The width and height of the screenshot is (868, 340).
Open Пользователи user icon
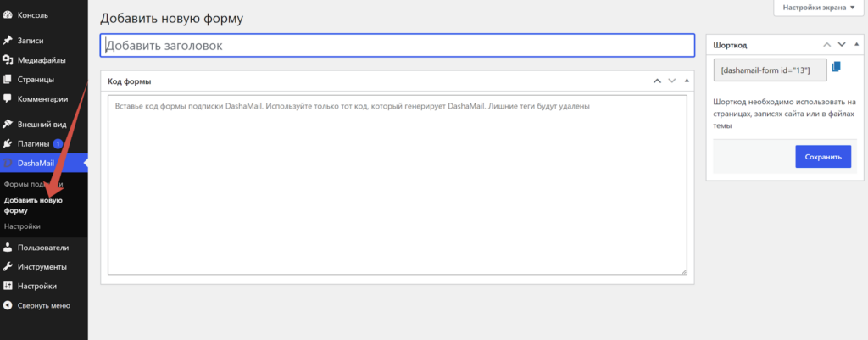click(8, 247)
